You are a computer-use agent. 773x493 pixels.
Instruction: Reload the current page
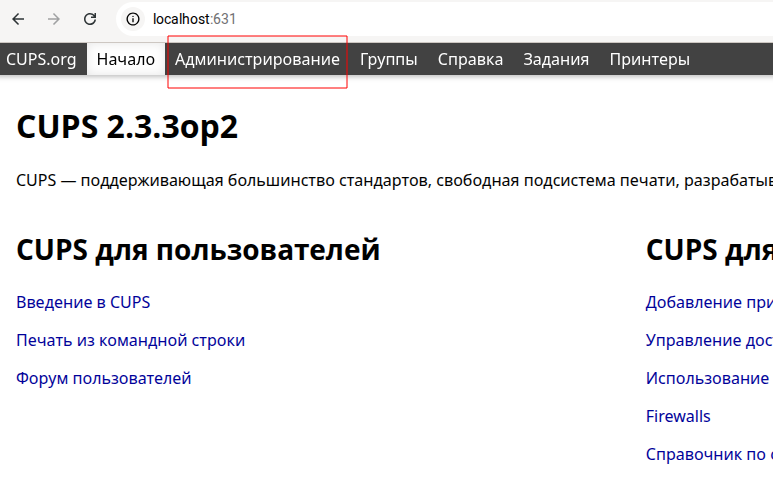pos(90,19)
